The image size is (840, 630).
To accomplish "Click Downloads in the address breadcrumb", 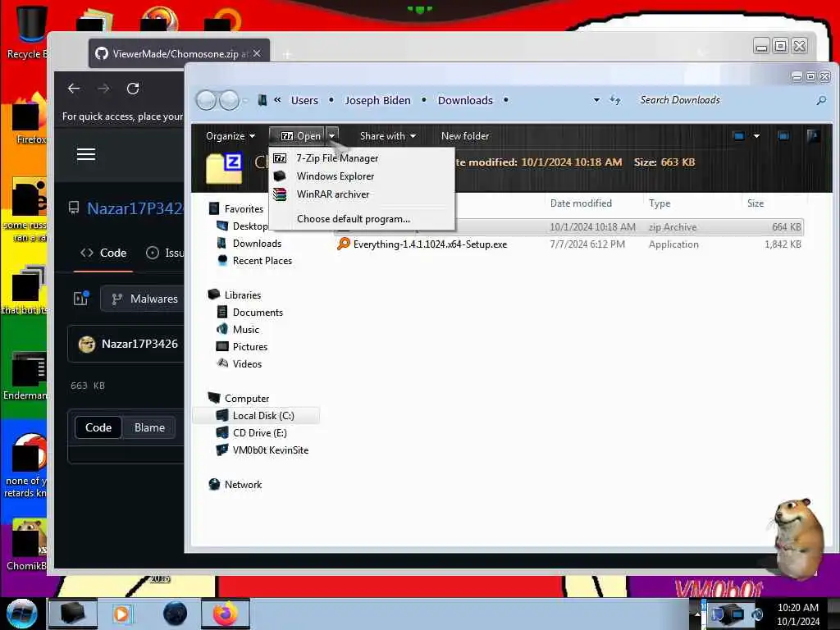I will click(x=465, y=100).
